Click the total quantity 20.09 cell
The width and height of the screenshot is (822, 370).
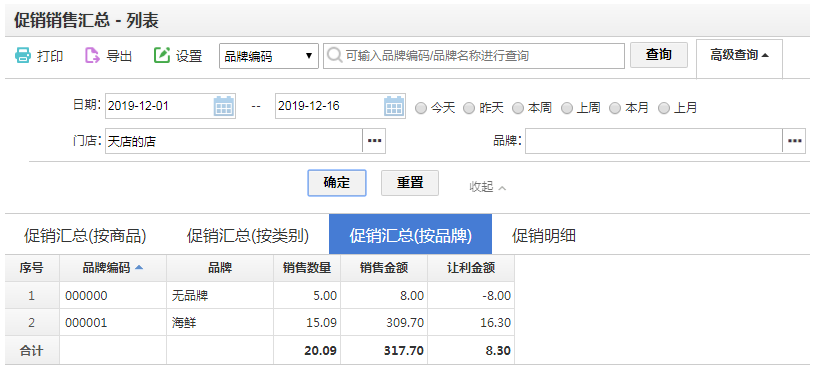coord(307,350)
